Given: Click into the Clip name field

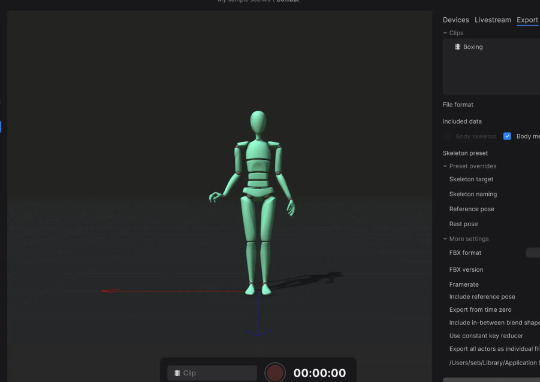Looking at the screenshot, I should click(212, 373).
